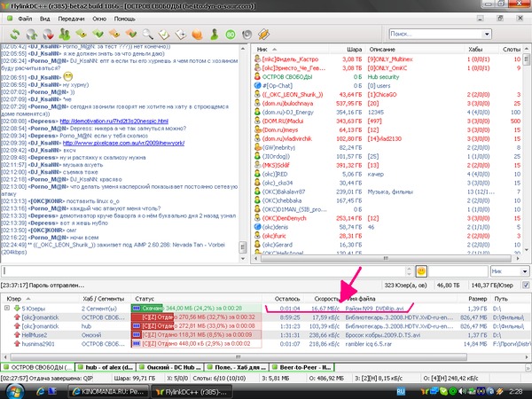The image size is (532, 399).
Task: Click transfers pane horizontal scrollbar
Action: tap(239, 357)
